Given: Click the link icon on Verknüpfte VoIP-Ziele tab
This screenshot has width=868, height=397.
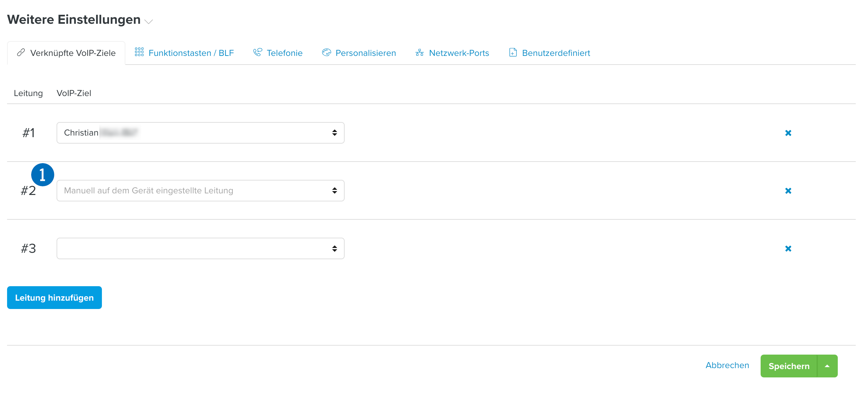Looking at the screenshot, I should (21, 53).
